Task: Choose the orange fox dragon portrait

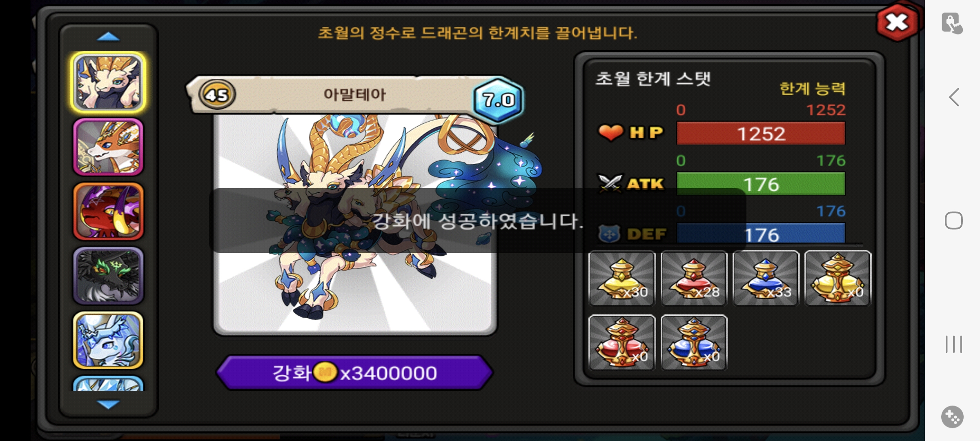Action: [108, 147]
